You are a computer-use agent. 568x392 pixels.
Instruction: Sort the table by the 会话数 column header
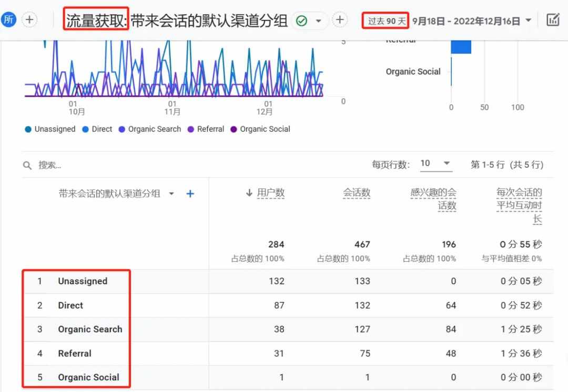(357, 193)
